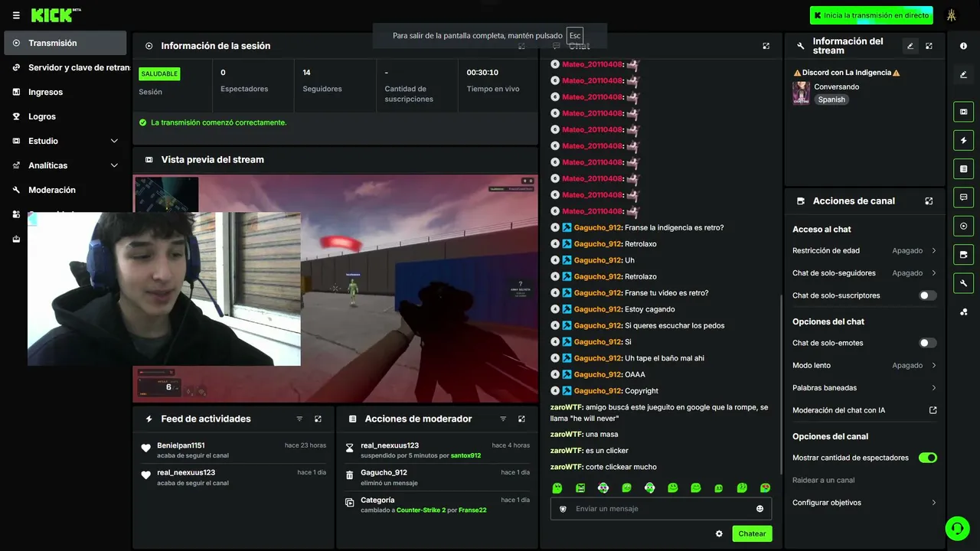Expand the Acciones de canal panel
This screenshot has height=551, width=980.
coord(929,201)
